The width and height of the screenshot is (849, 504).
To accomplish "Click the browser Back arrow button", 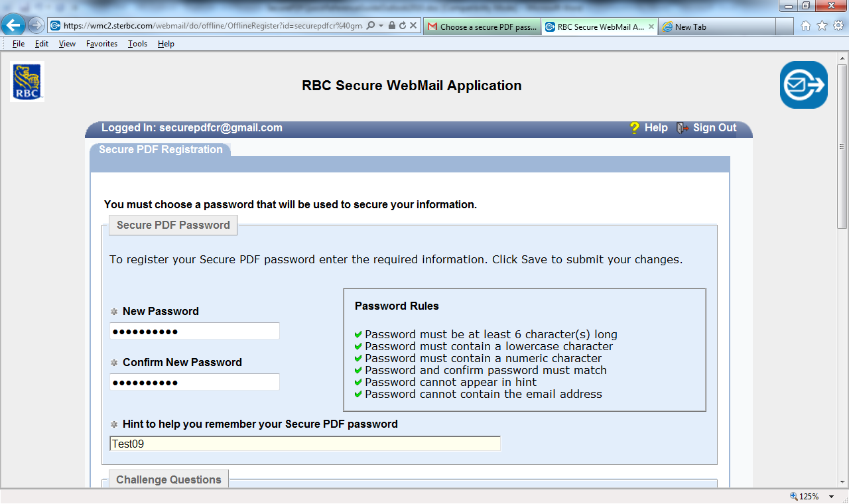I will (13, 26).
